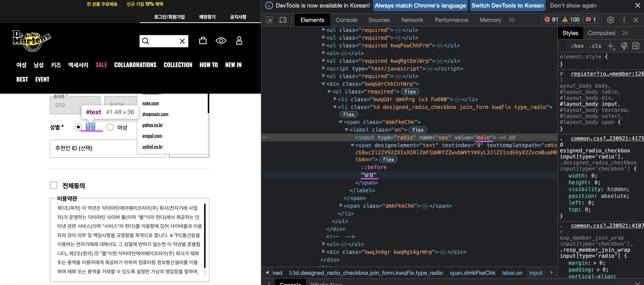This screenshot has width=644, height=285.
Task: Click the paintbrush rendering emulation icon
Action: click(624, 46)
